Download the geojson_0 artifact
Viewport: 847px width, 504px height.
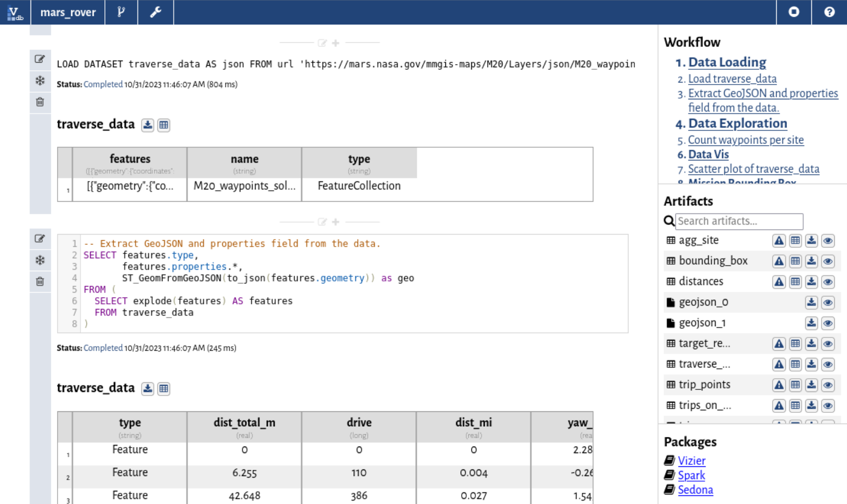point(811,302)
